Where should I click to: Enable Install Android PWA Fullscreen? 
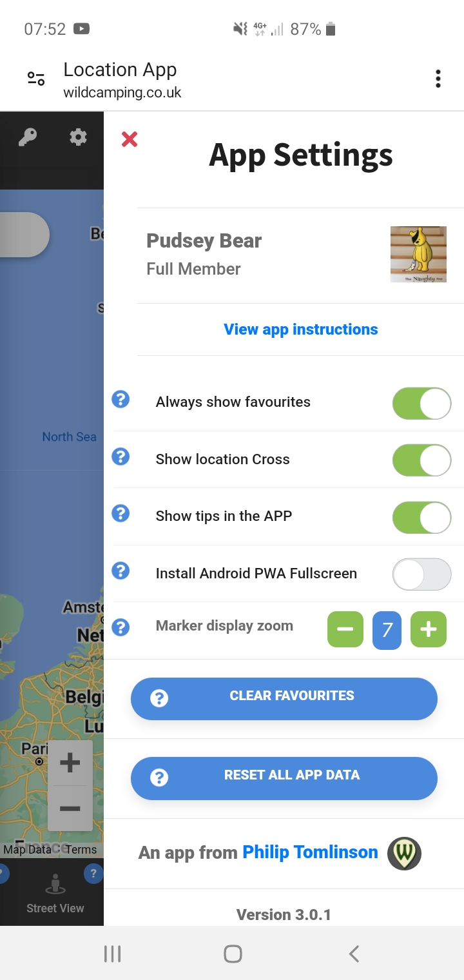click(x=421, y=574)
